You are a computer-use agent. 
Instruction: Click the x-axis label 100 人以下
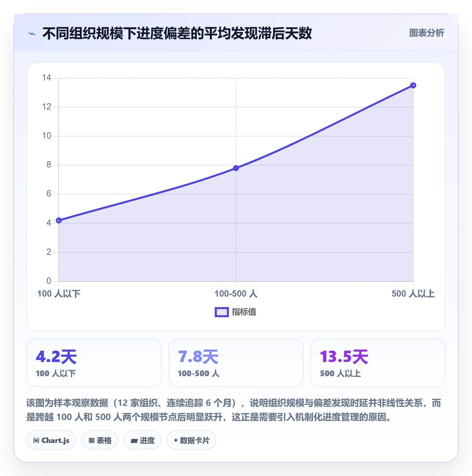59,294
